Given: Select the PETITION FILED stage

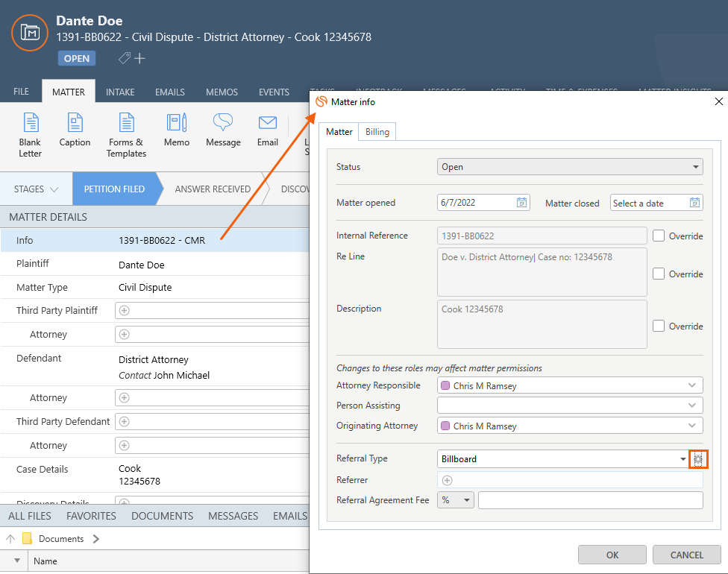Looking at the screenshot, I should coord(114,189).
